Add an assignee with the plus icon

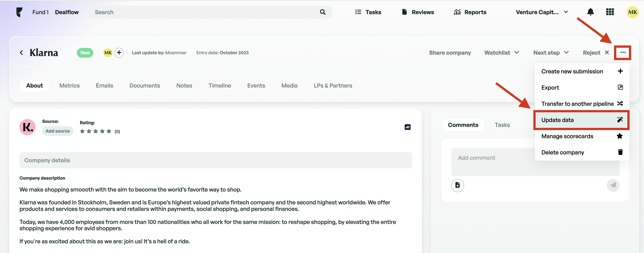coord(119,52)
